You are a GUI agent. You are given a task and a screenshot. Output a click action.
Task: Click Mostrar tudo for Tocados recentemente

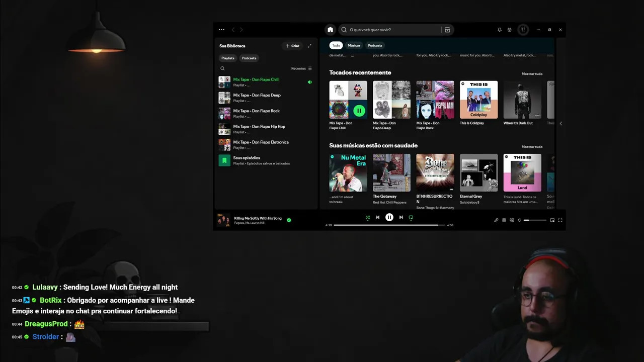coord(532,74)
